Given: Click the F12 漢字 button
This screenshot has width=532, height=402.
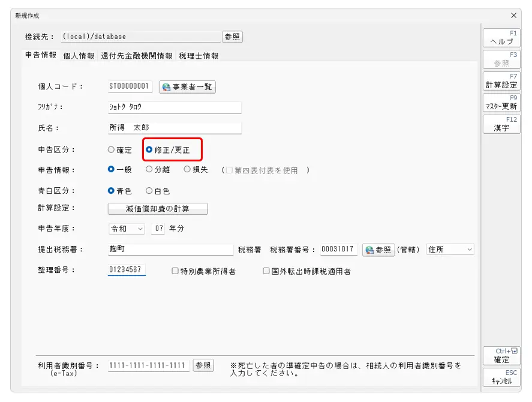Looking at the screenshot, I should 501,124.
